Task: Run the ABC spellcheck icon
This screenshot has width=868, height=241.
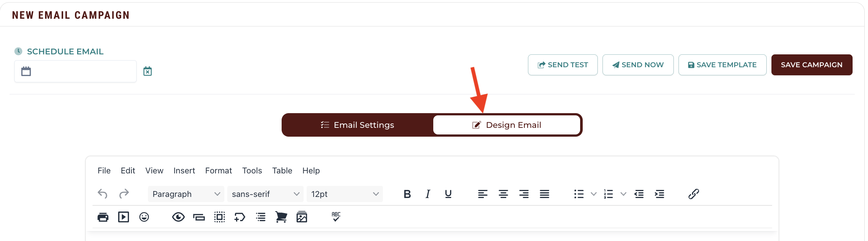Action: tap(336, 217)
